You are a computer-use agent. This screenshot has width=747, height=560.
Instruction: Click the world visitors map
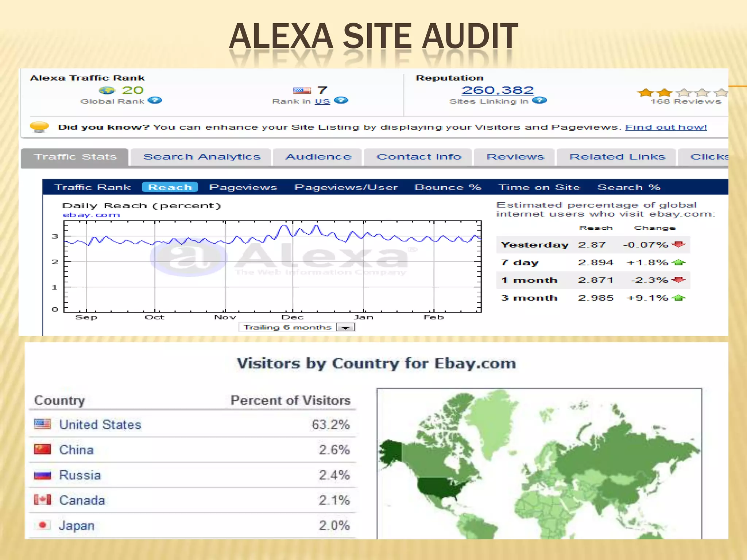tap(539, 464)
